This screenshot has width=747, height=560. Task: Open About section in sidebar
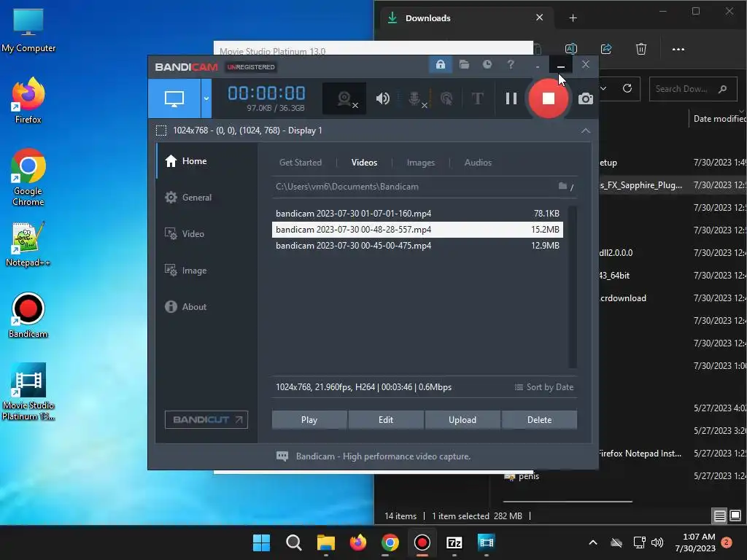pos(206,307)
